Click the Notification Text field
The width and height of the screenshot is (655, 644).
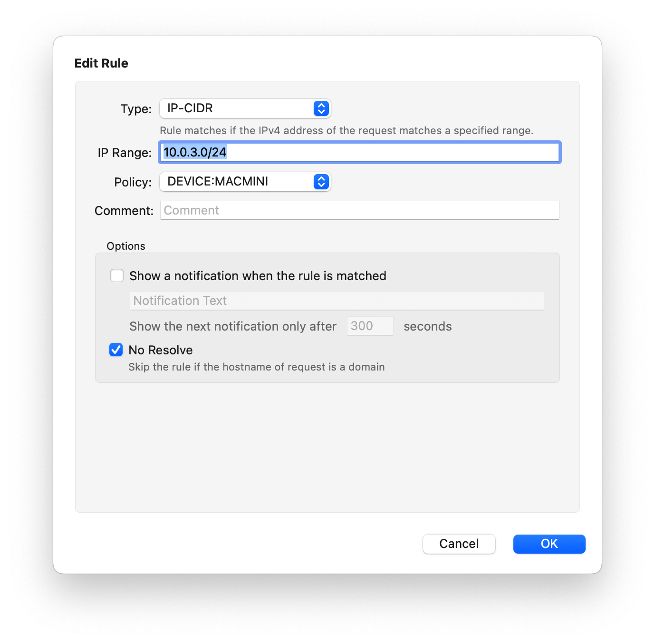tap(337, 301)
